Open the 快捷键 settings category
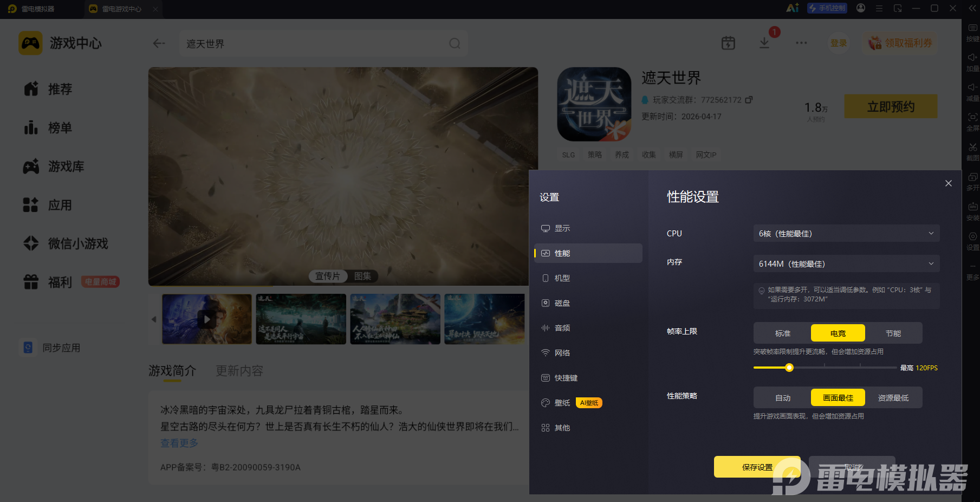 click(588, 378)
